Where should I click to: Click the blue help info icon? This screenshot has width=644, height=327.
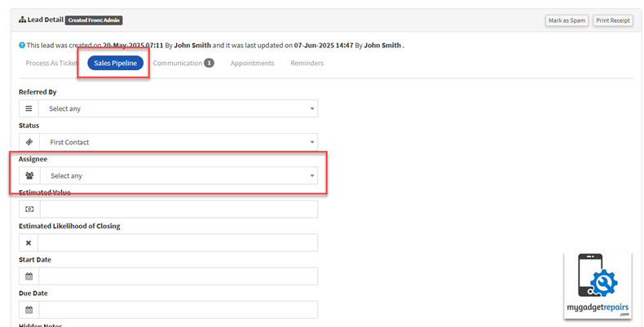(x=22, y=45)
